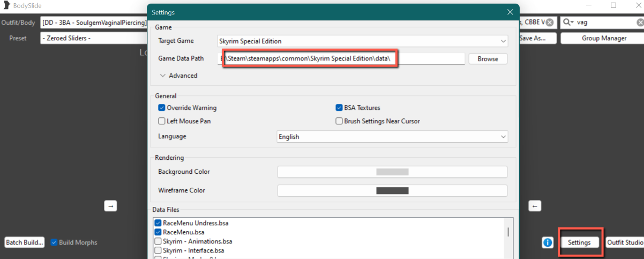This screenshot has height=259, width=644.
Task: Click the Game Data Path field
Action: (341, 58)
